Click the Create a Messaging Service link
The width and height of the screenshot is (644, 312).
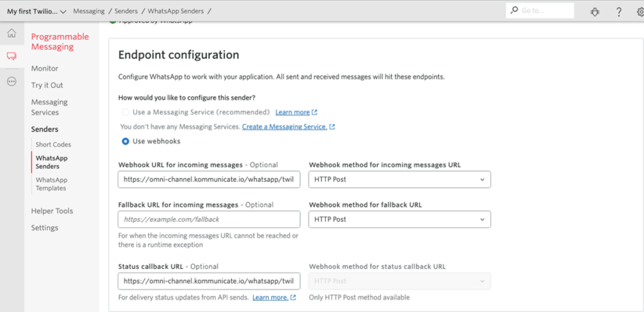284,127
